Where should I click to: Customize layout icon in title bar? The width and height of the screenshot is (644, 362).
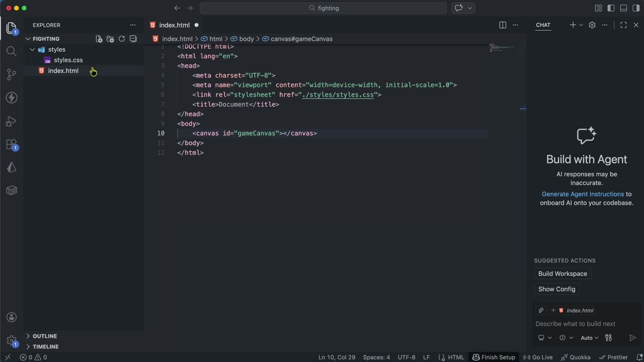[598, 8]
